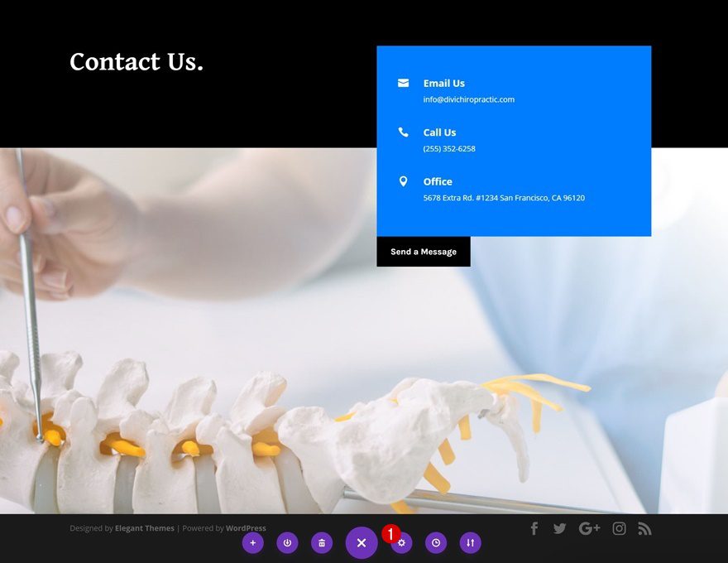Delete the element using the trash icon

321,543
